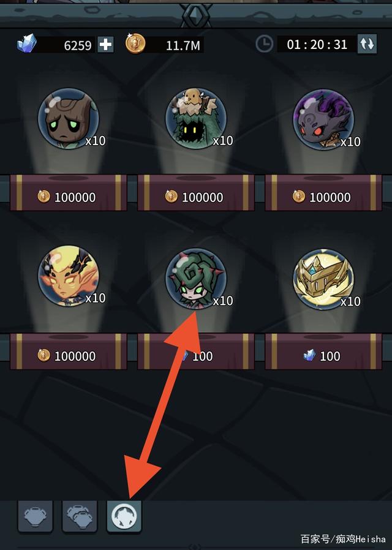
Task: Tap the gold coin currency icon
Action: (x=135, y=43)
